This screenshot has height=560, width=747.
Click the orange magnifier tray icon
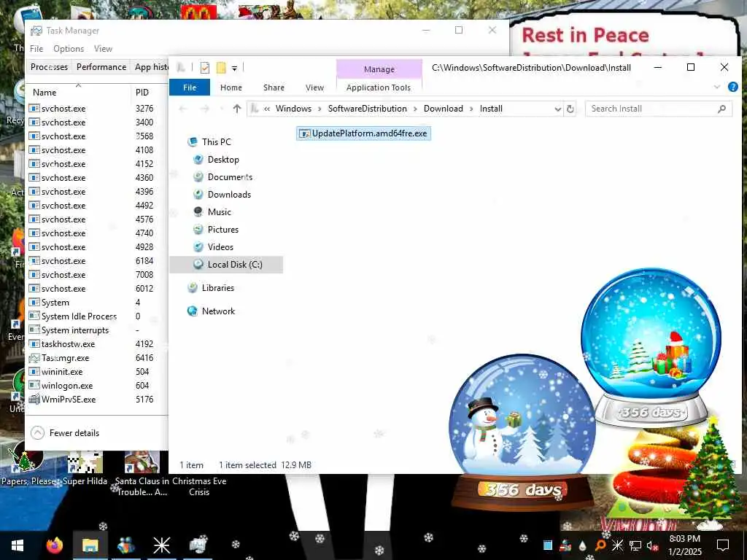pyautogui.click(x=600, y=545)
